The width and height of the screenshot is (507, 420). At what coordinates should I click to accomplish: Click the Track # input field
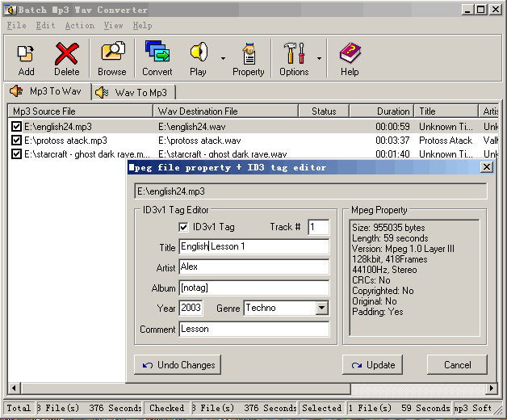[x=319, y=227]
